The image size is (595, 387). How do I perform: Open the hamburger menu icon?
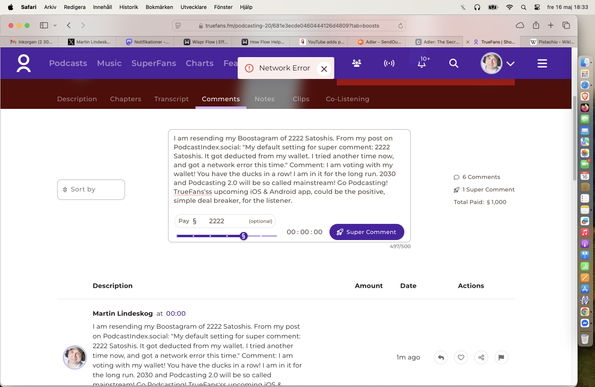[x=542, y=63]
